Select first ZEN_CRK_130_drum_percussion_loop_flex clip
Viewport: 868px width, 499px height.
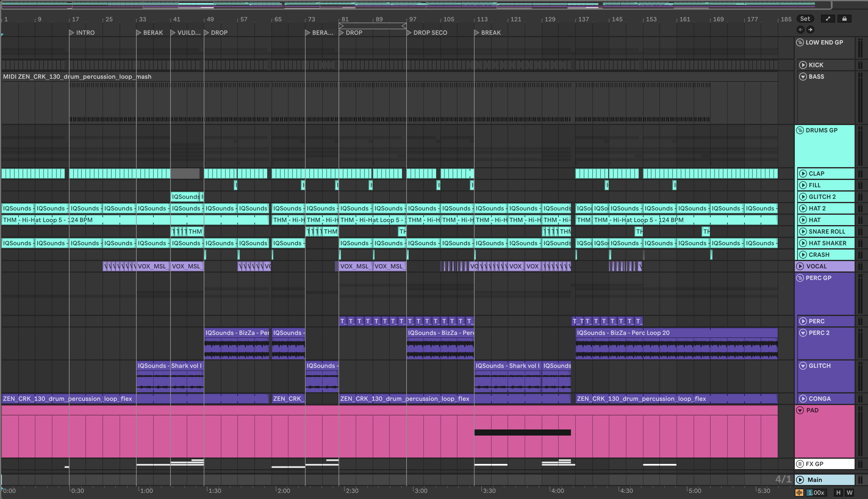click(135, 399)
